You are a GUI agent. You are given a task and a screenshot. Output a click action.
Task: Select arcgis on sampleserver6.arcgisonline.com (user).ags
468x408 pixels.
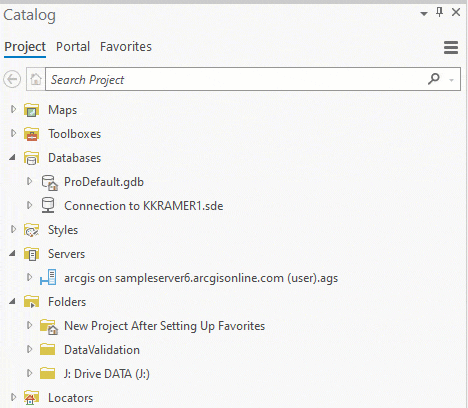pos(201,278)
